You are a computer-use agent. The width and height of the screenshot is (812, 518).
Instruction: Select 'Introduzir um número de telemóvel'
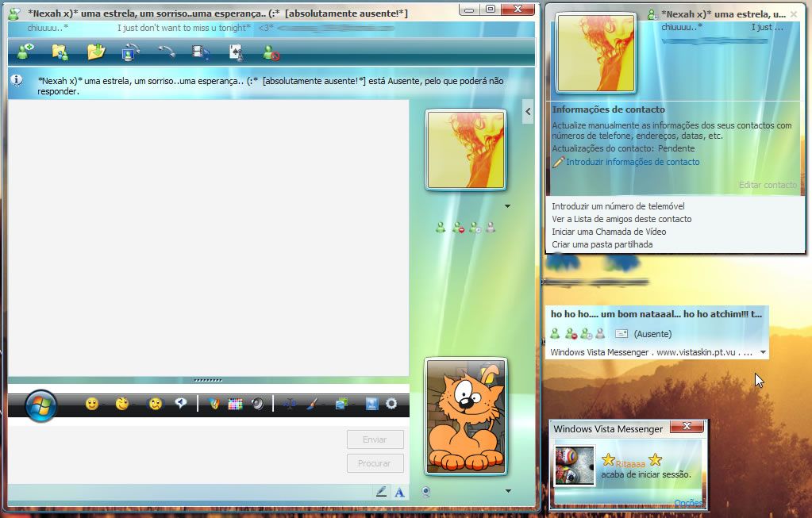[618, 206]
